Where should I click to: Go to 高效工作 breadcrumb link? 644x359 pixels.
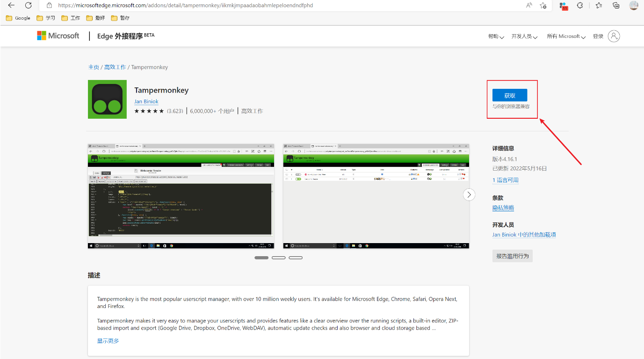(x=115, y=67)
